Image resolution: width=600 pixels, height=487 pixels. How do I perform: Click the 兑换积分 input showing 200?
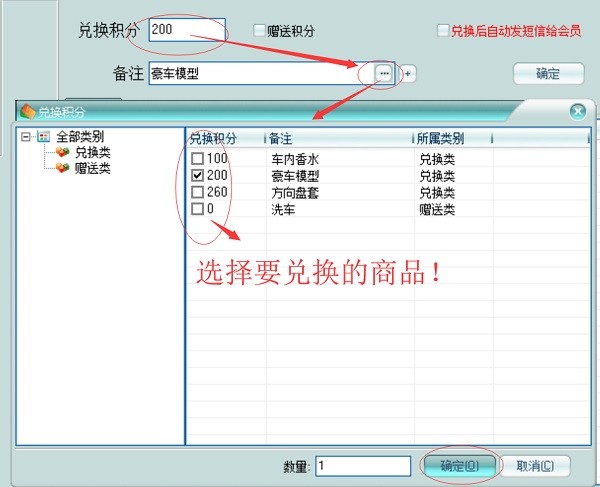(x=186, y=30)
